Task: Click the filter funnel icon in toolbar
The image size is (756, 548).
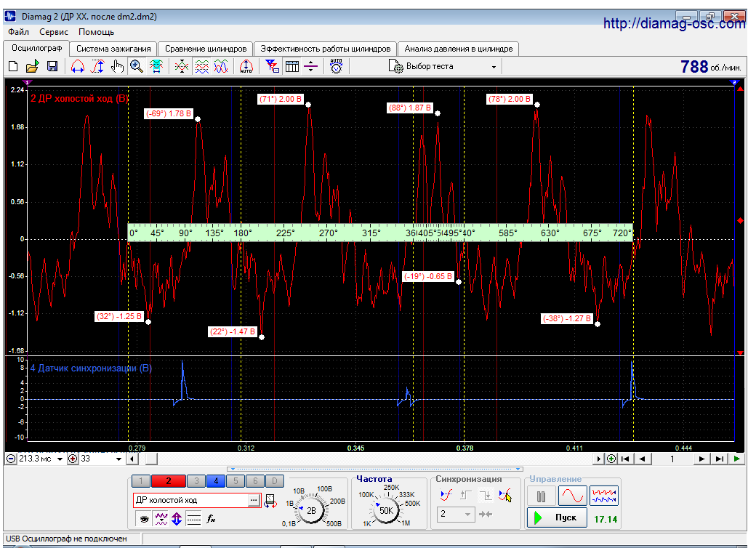Action: click(x=272, y=67)
